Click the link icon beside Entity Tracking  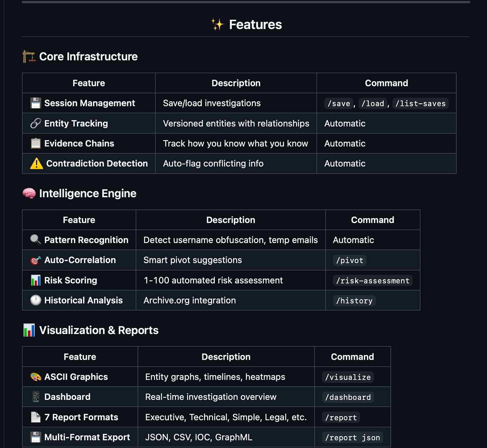[36, 123]
